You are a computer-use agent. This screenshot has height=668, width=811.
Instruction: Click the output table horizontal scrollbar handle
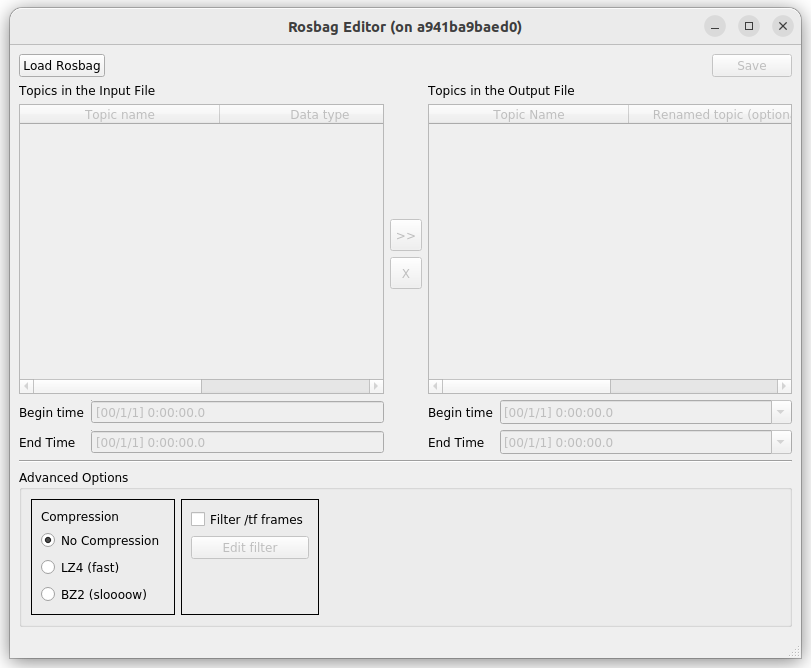(x=527, y=386)
